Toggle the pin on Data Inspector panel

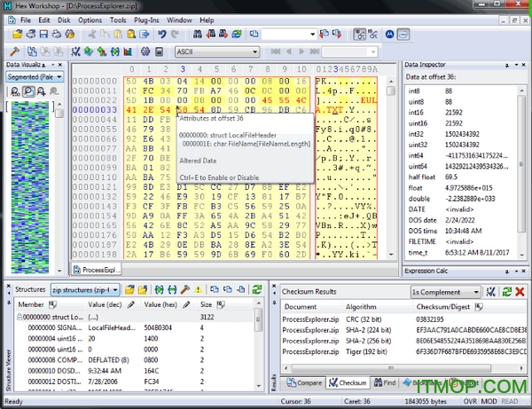[x=507, y=65]
